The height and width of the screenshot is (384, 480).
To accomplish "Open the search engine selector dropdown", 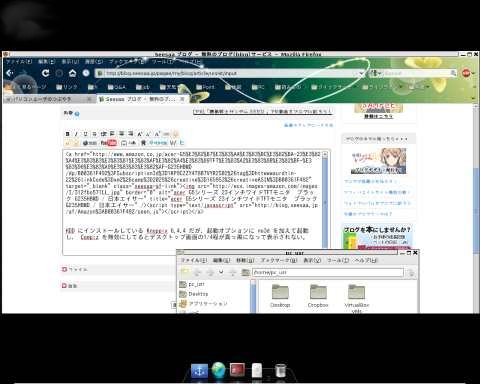I will [x=375, y=73].
